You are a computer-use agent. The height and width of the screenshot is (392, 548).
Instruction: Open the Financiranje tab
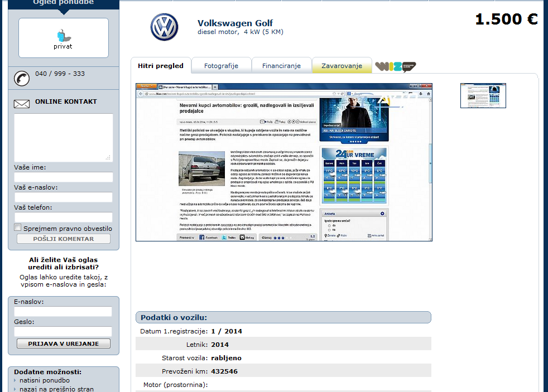(x=281, y=66)
